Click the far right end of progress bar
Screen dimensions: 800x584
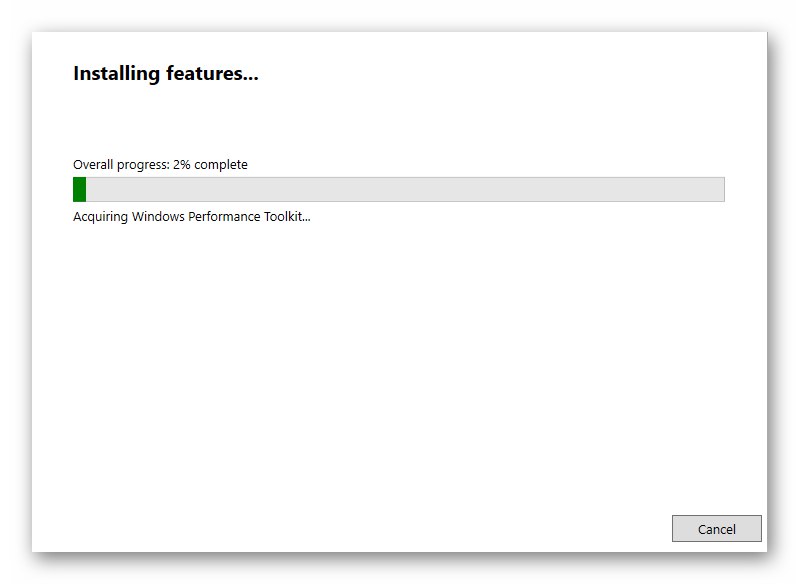click(x=718, y=190)
